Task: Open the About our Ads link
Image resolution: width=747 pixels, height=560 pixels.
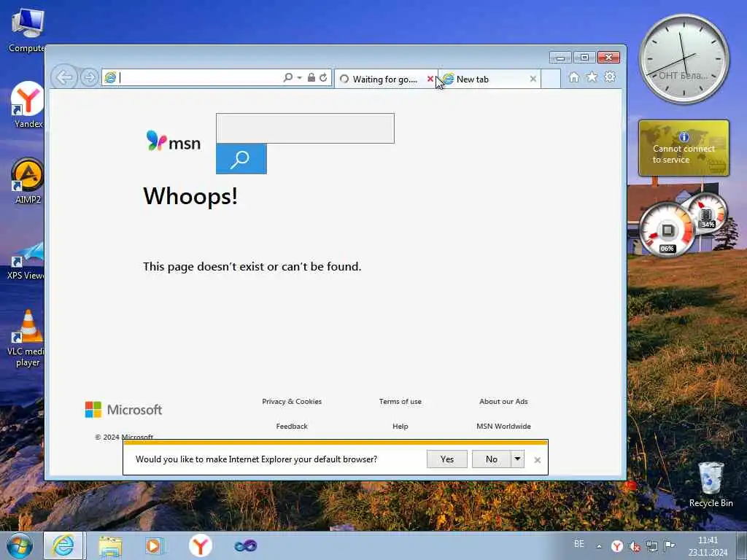Action: pyautogui.click(x=503, y=402)
